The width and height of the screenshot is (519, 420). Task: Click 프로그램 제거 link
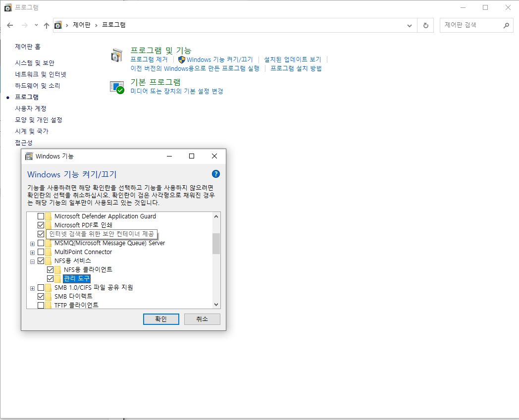coord(149,59)
